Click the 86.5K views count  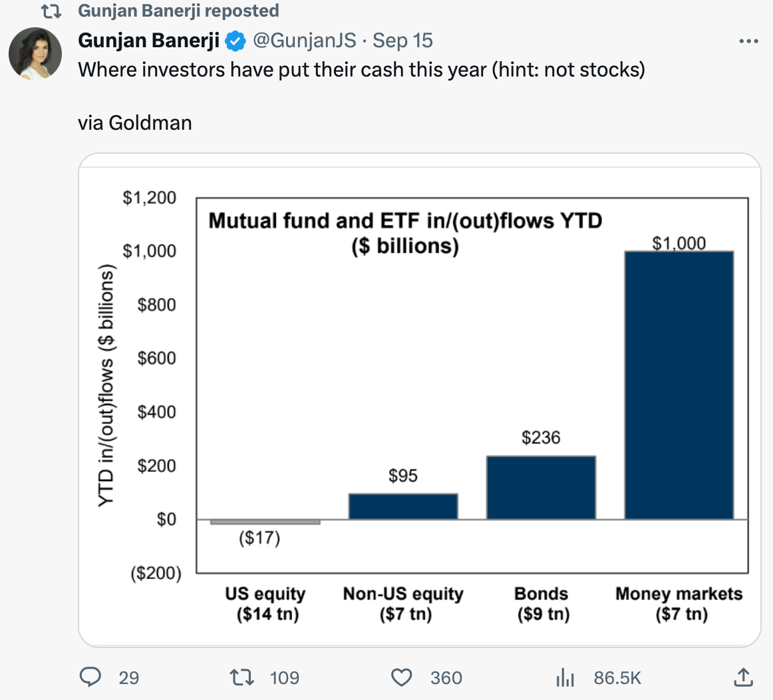pyautogui.click(x=617, y=677)
